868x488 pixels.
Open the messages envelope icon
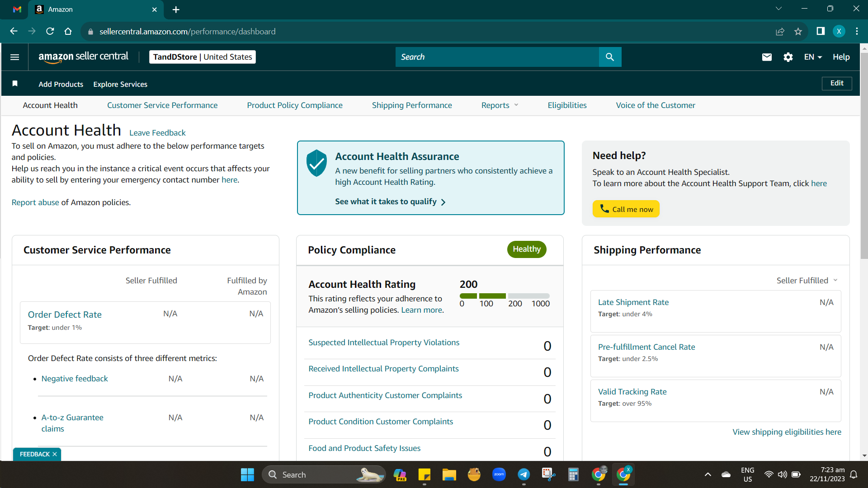(767, 57)
